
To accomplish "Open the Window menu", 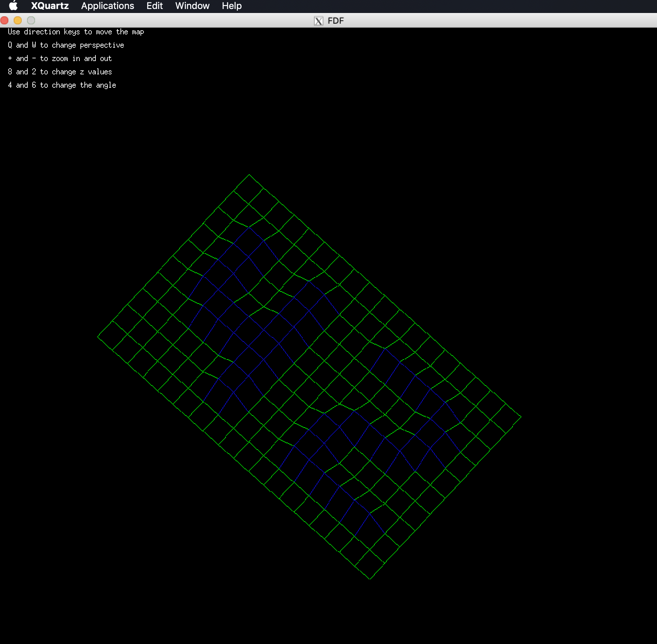I will tap(192, 6).
